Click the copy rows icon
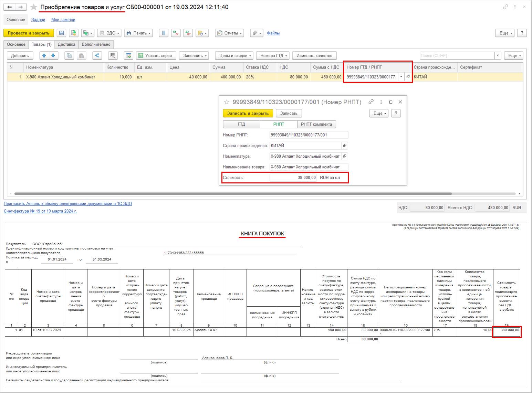 (x=70, y=56)
